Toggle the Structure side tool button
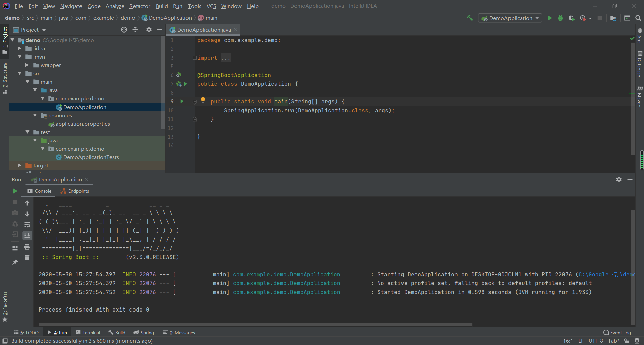 pyautogui.click(x=5, y=78)
